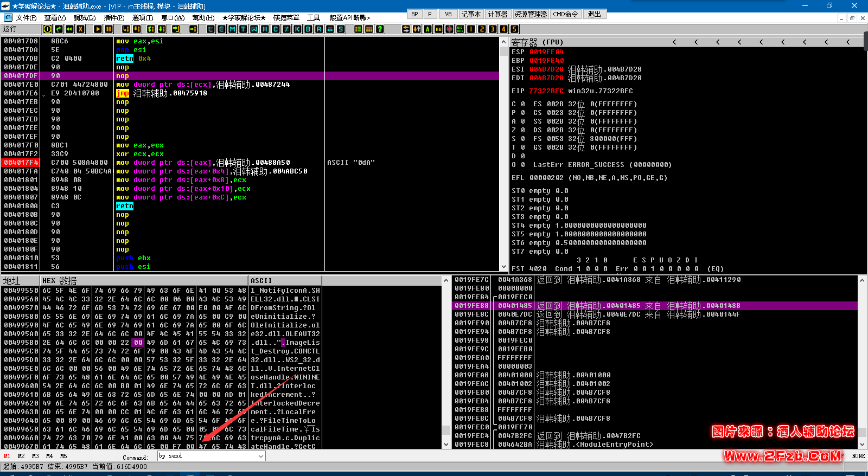Image resolution: width=868 pixels, height=476 pixels.
Task: Open the 工具 menu
Action: (314, 18)
